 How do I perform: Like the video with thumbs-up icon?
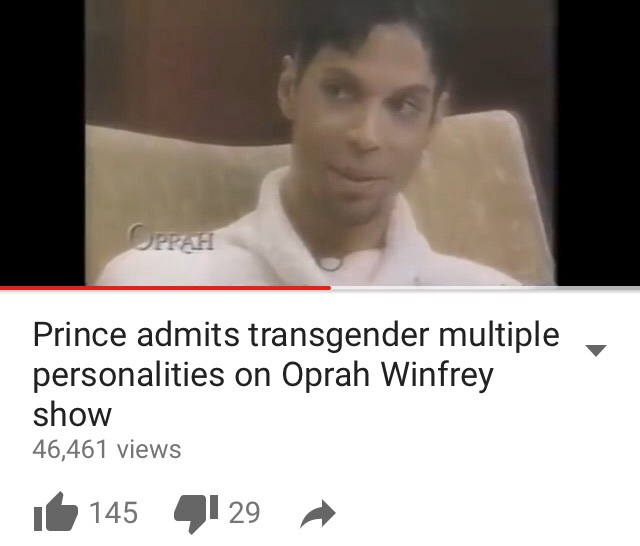coord(56,512)
